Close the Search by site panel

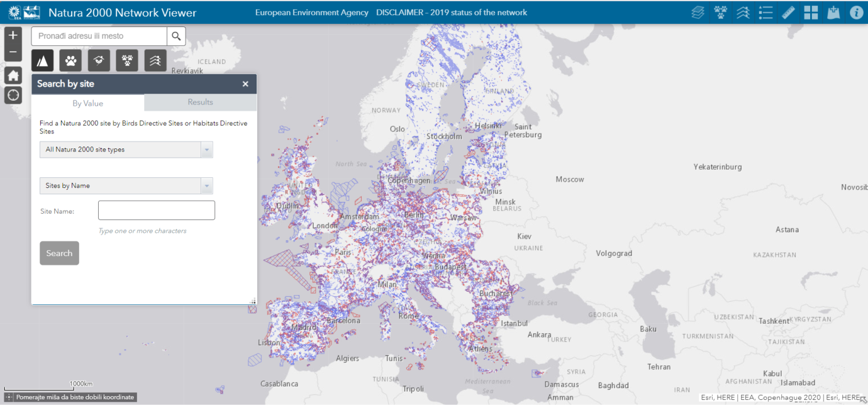tap(245, 84)
